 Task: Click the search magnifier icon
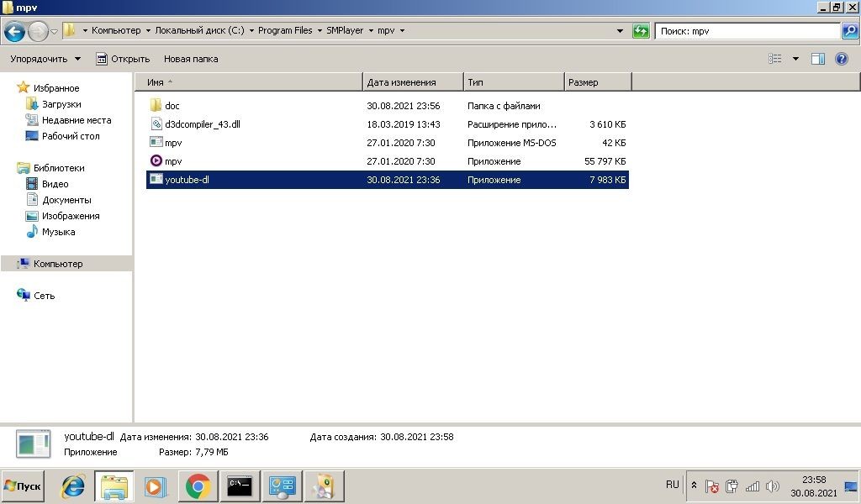click(849, 31)
